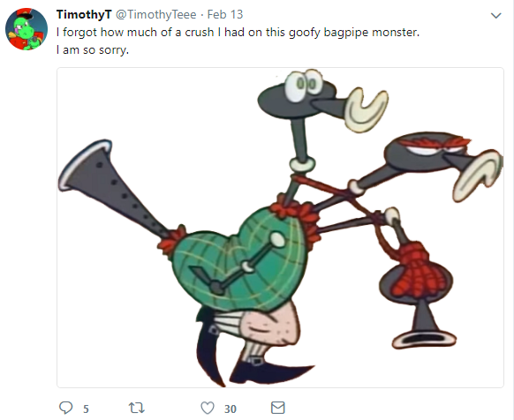This screenshot has width=514, height=420.
Task: Like the tweet with the heart icon
Action: pos(208,409)
